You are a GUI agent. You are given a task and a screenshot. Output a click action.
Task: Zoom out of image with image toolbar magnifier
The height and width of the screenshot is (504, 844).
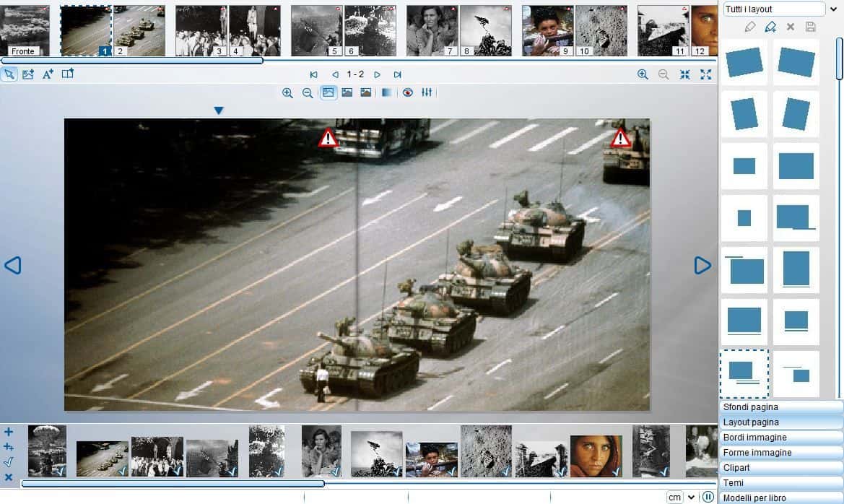(308, 93)
